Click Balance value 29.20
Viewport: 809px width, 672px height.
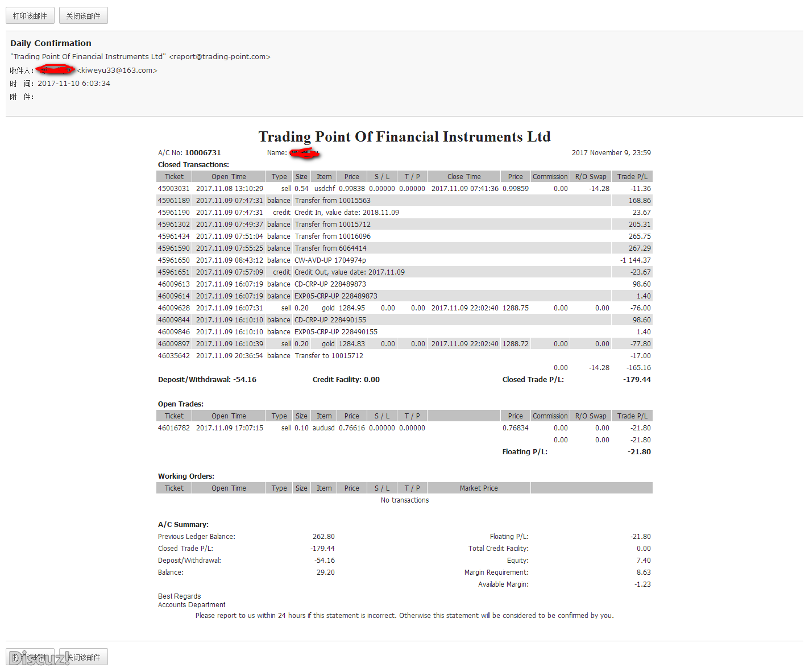coord(326,573)
